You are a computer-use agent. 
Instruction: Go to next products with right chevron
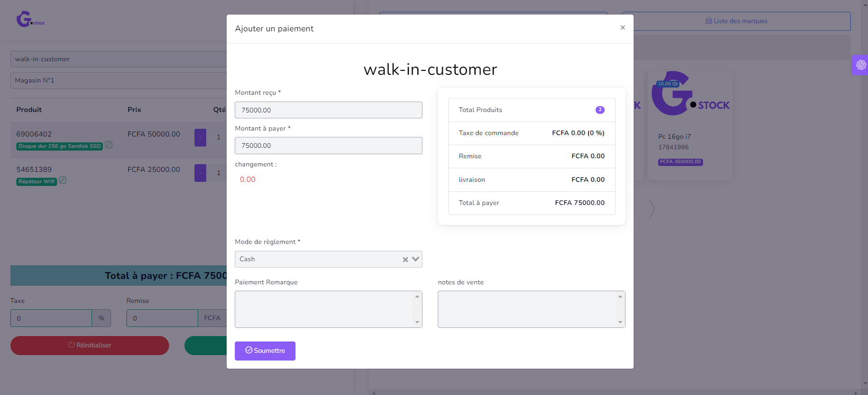(x=651, y=209)
